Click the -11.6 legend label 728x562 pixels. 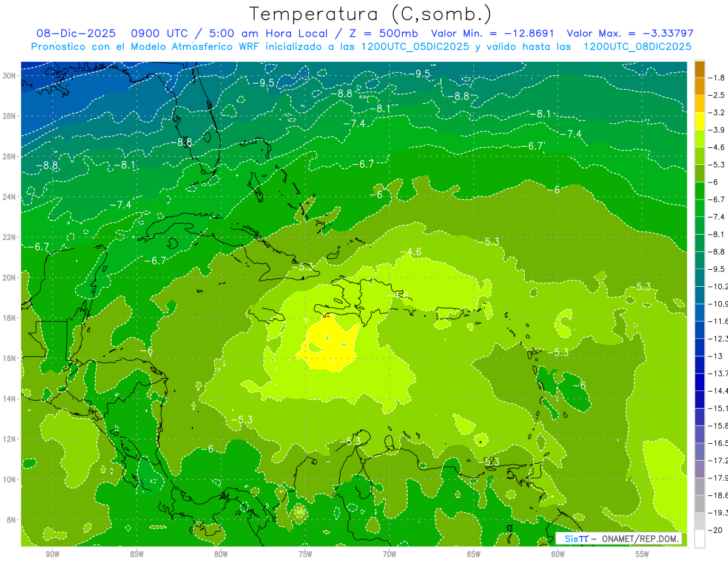click(718, 321)
